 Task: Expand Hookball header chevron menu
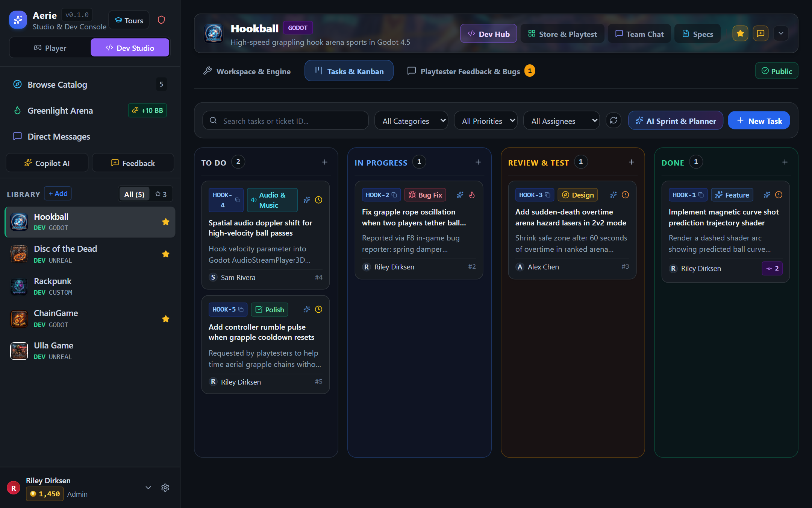coord(781,33)
